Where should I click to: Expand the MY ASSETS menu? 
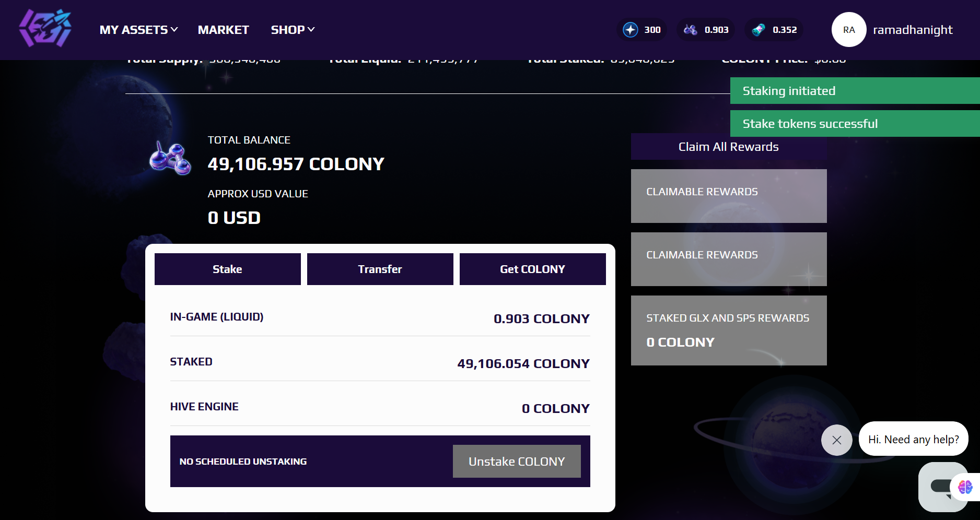(x=139, y=30)
